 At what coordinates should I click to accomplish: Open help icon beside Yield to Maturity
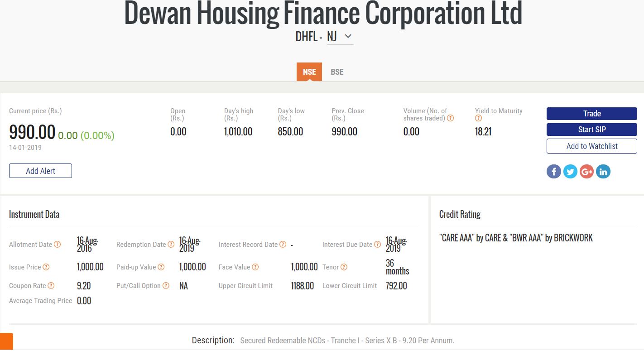pos(479,119)
